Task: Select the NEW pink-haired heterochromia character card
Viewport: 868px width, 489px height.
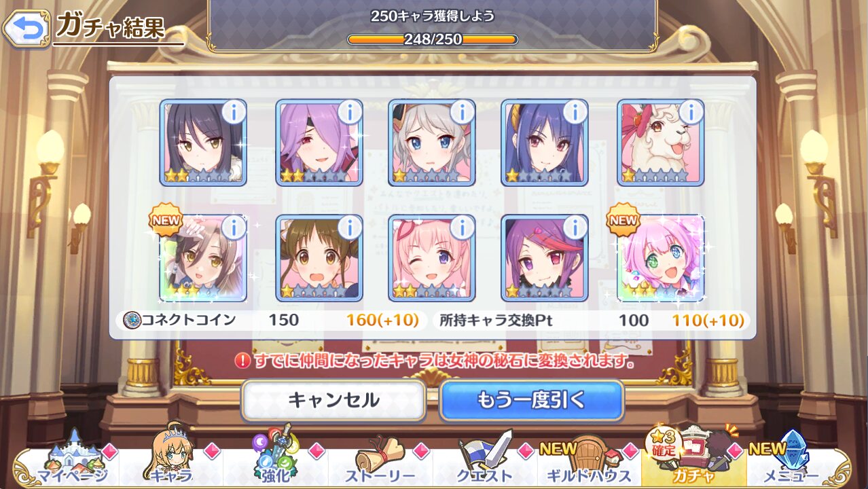Action: click(661, 258)
